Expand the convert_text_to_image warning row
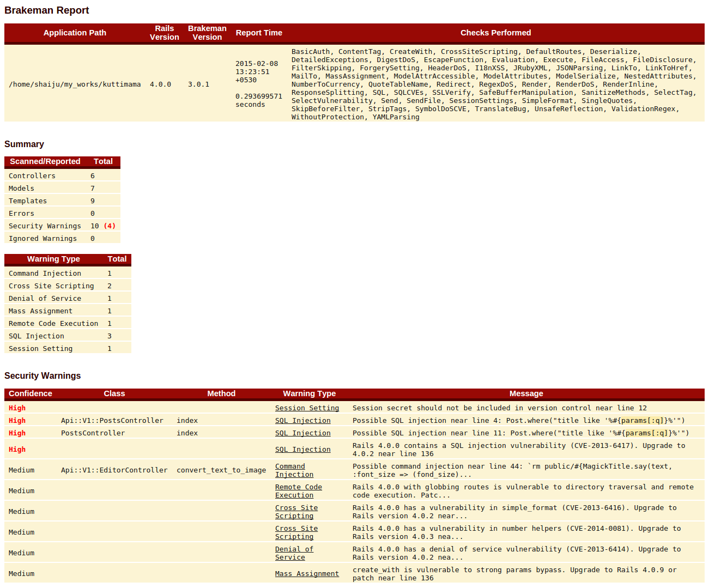The width and height of the screenshot is (709, 588). click(221, 470)
